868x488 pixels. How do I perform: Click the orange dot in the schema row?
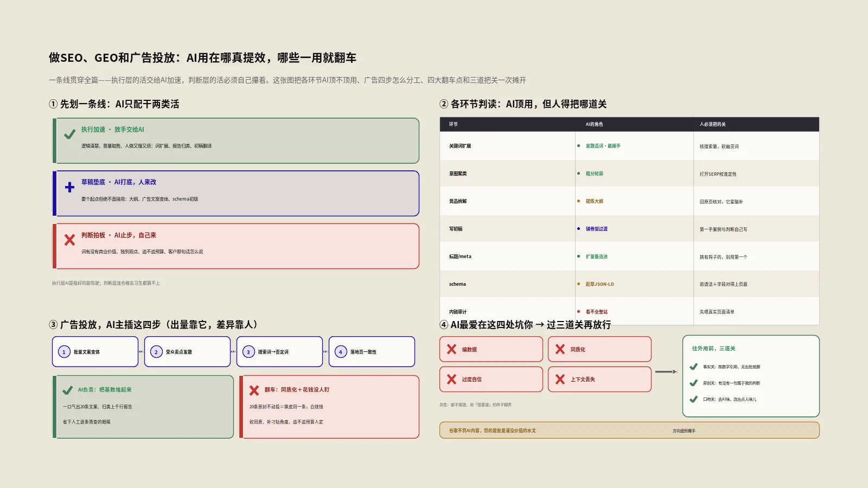coord(579,284)
